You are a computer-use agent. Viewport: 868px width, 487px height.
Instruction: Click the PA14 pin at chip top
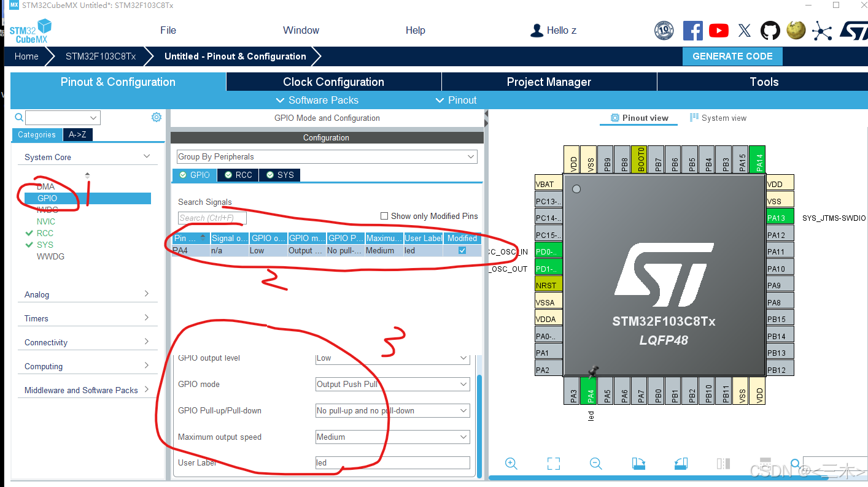coord(757,159)
